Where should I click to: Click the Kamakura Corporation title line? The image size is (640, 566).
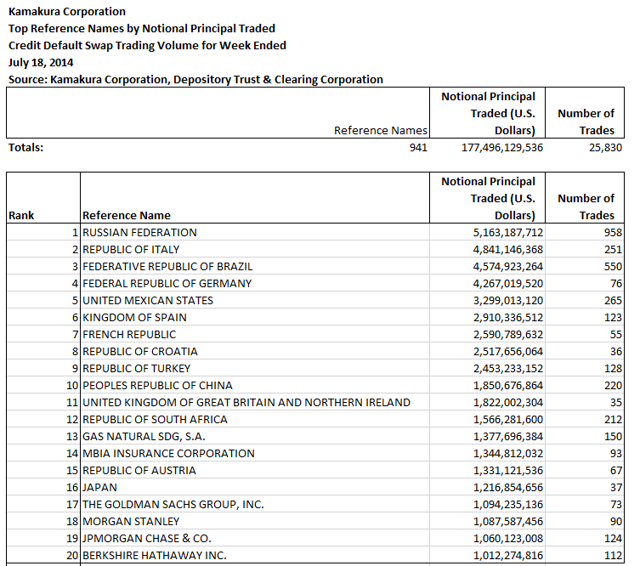(x=67, y=11)
